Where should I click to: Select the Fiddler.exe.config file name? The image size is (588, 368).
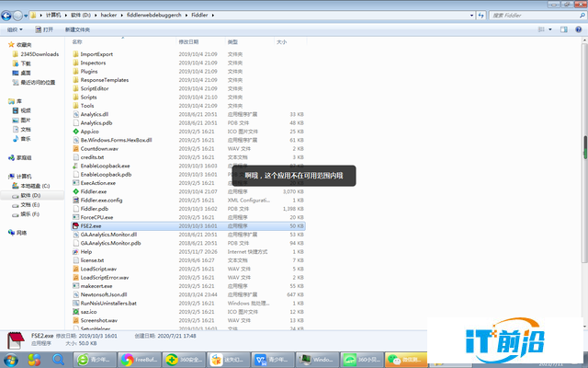[x=101, y=201]
